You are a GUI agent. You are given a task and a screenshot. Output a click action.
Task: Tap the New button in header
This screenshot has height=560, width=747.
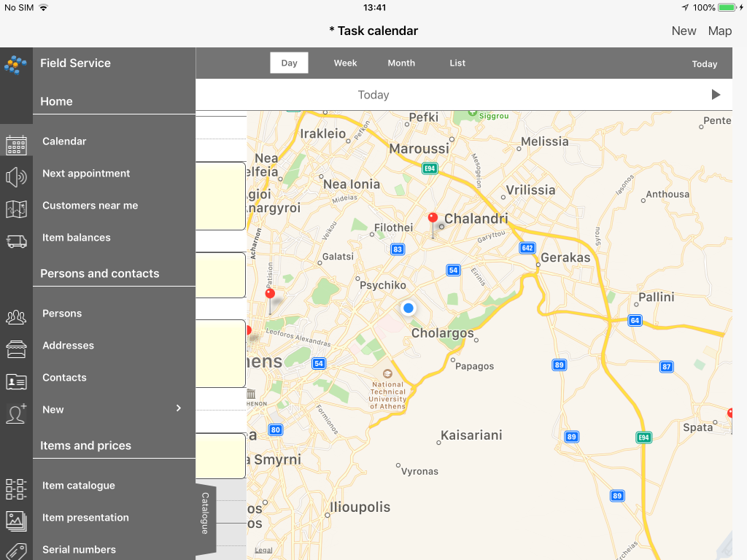coord(684,31)
